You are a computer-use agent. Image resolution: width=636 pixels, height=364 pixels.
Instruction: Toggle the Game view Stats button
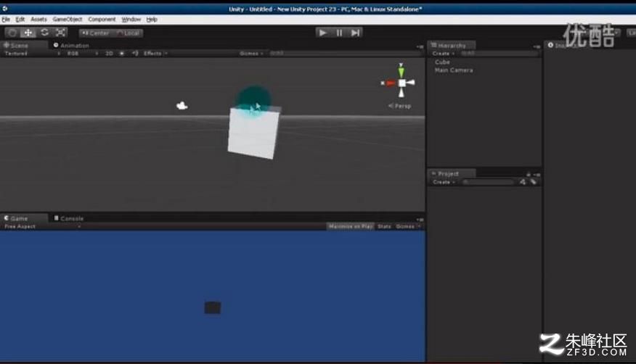[384, 226]
